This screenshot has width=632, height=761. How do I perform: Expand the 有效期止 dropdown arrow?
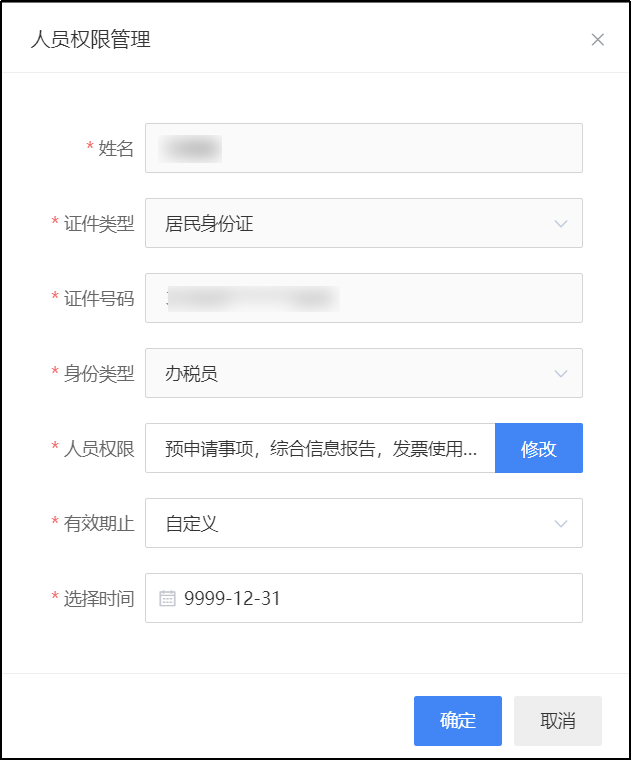[561, 524]
